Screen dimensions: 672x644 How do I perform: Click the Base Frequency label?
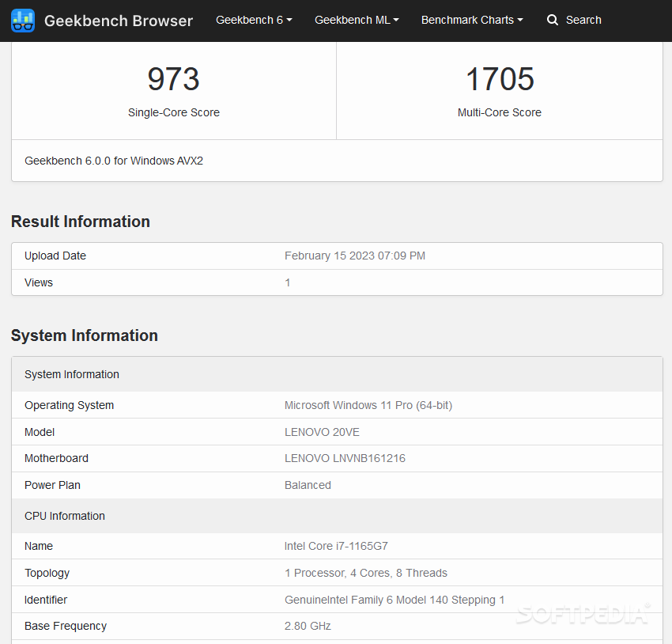click(x=65, y=626)
